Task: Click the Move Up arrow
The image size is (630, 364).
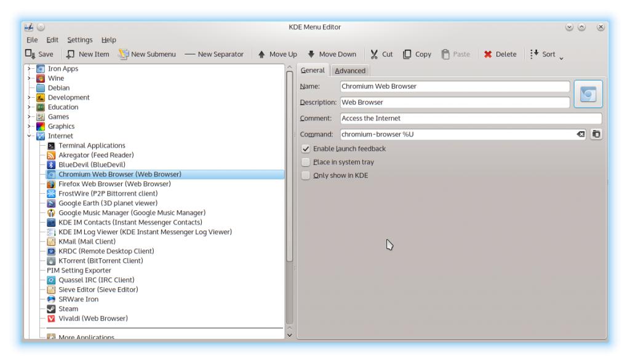Action: pyautogui.click(x=261, y=54)
